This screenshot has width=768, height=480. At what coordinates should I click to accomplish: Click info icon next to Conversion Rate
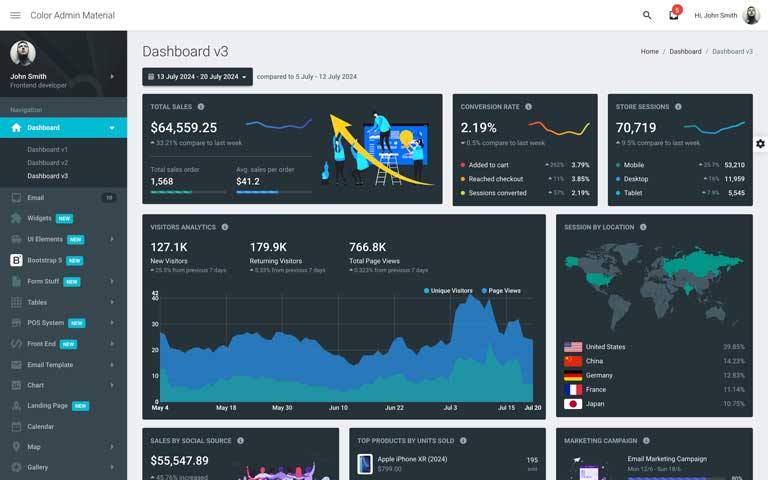point(528,107)
